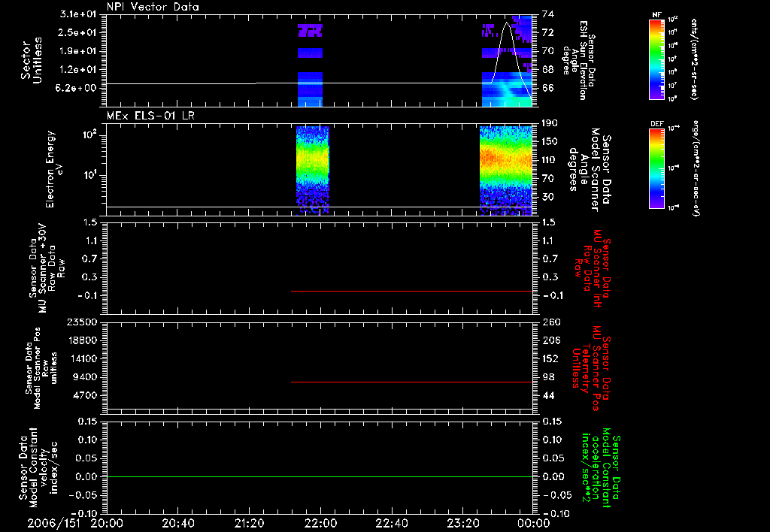The height and width of the screenshot is (532, 770).
Task: Click the 260 telemetry tick label
Action: point(550,322)
